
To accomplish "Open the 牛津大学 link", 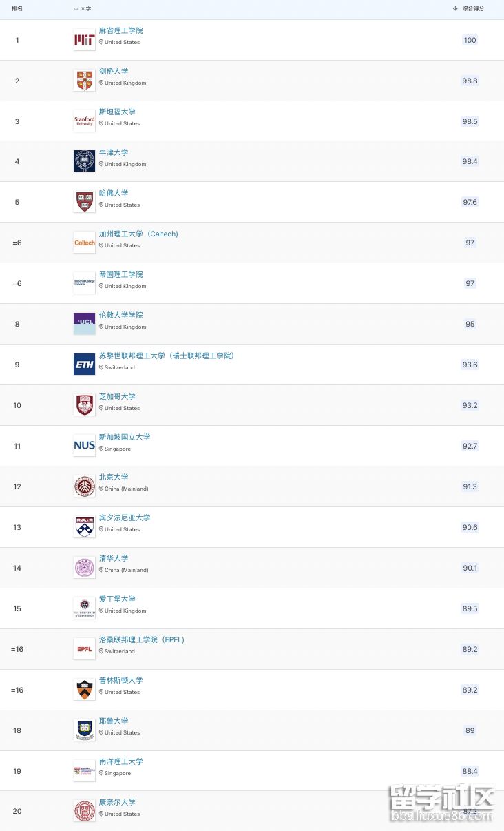I will coord(114,152).
